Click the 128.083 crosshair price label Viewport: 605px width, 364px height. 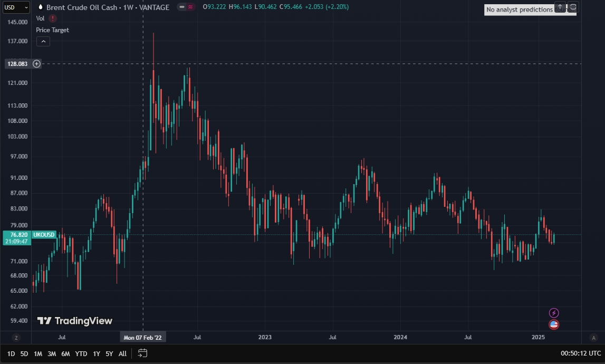point(18,64)
